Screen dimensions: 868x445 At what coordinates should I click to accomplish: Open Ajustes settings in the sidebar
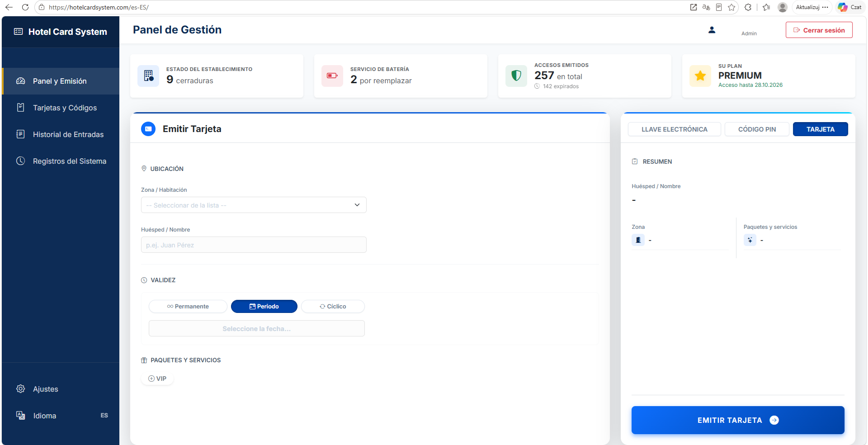pyautogui.click(x=61, y=389)
